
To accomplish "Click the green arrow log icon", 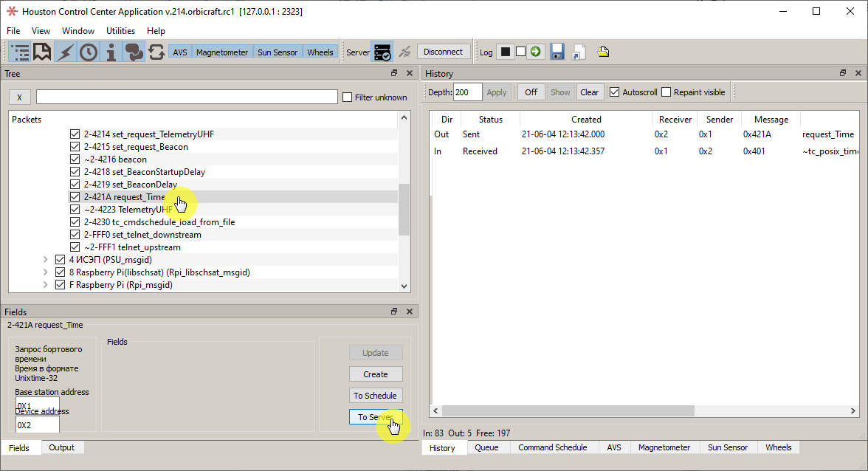I will click(536, 52).
